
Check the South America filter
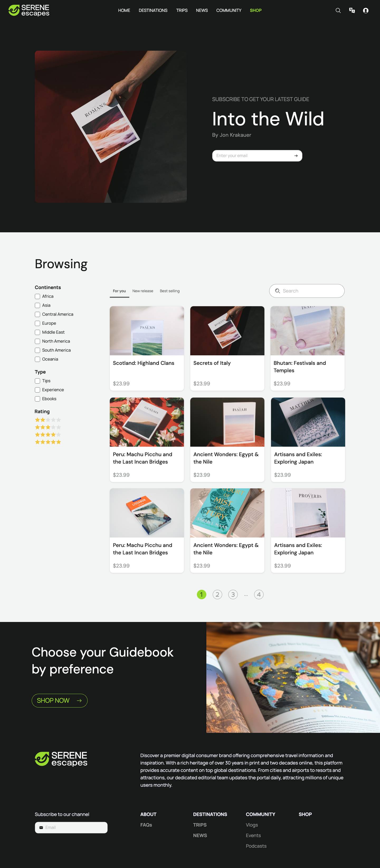pos(37,350)
